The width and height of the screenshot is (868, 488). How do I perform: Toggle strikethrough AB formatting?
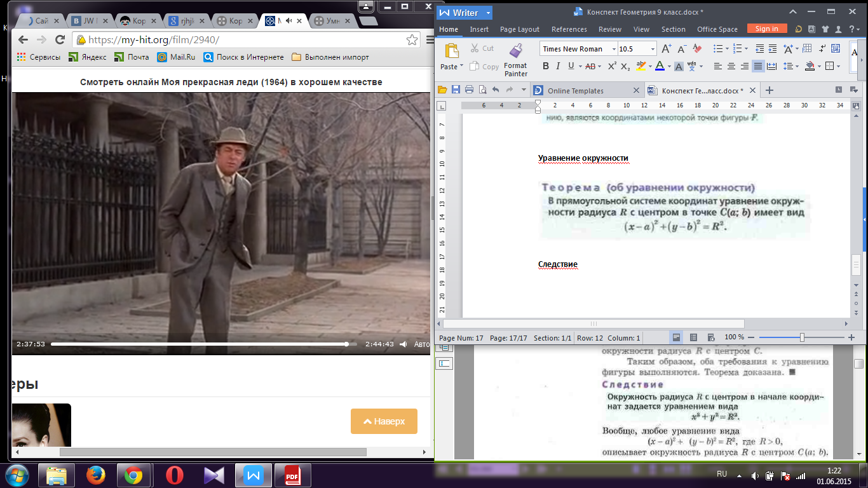pyautogui.click(x=590, y=66)
